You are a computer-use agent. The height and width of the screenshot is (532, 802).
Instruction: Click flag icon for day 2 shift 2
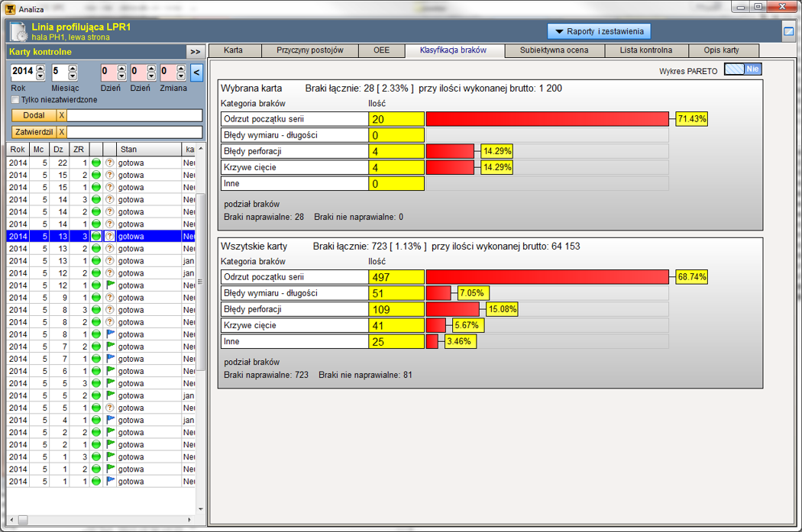click(x=109, y=432)
